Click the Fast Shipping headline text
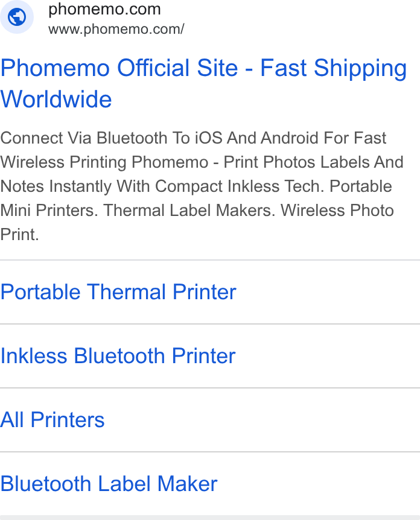This screenshot has height=520, width=420. (x=334, y=69)
